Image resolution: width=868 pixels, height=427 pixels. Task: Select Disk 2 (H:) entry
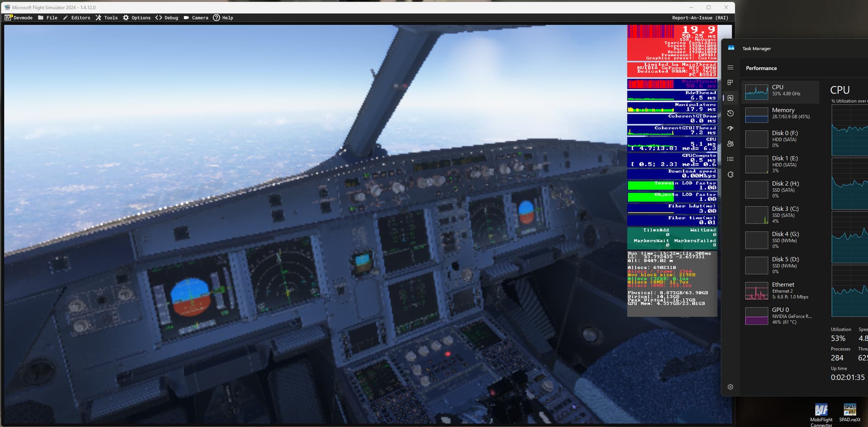point(780,190)
